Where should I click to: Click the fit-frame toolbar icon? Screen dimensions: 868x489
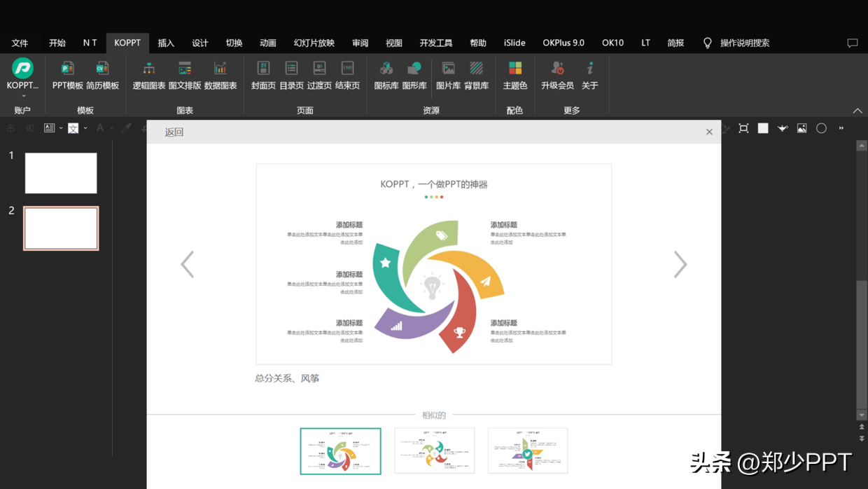coord(743,128)
